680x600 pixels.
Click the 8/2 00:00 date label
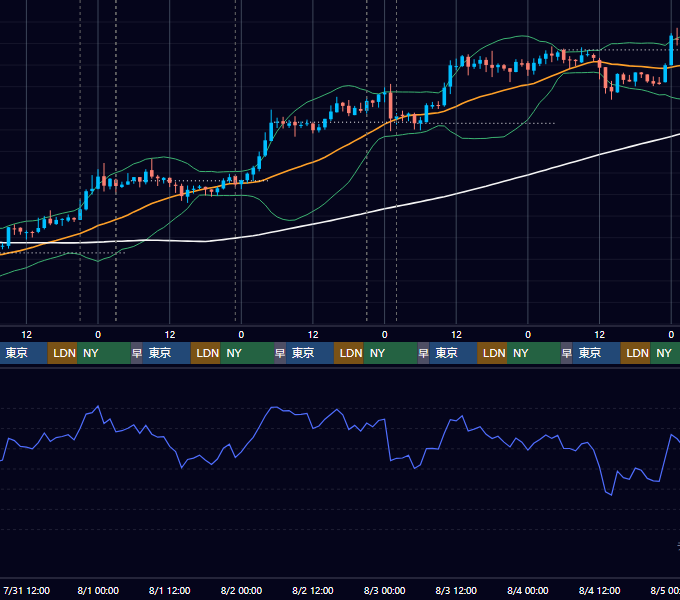[x=241, y=590]
